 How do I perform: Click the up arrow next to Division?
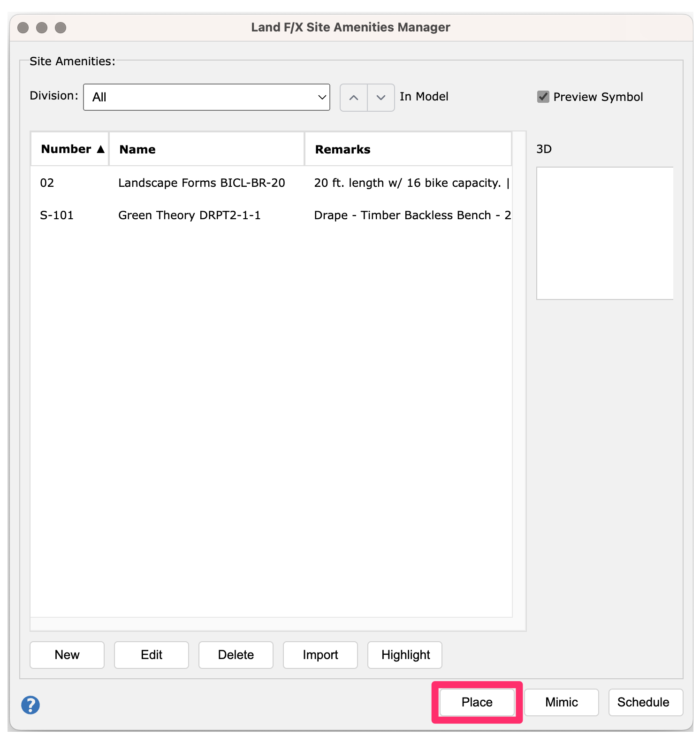(x=354, y=98)
